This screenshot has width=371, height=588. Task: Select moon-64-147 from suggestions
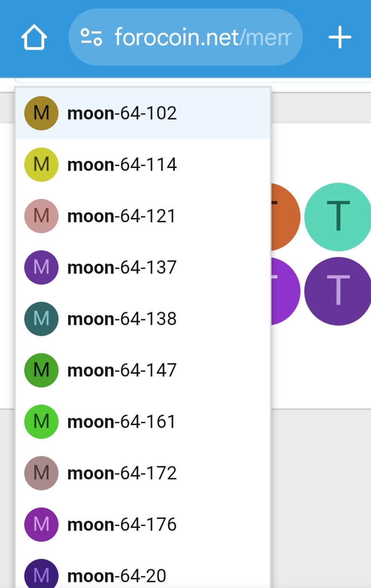click(x=122, y=370)
